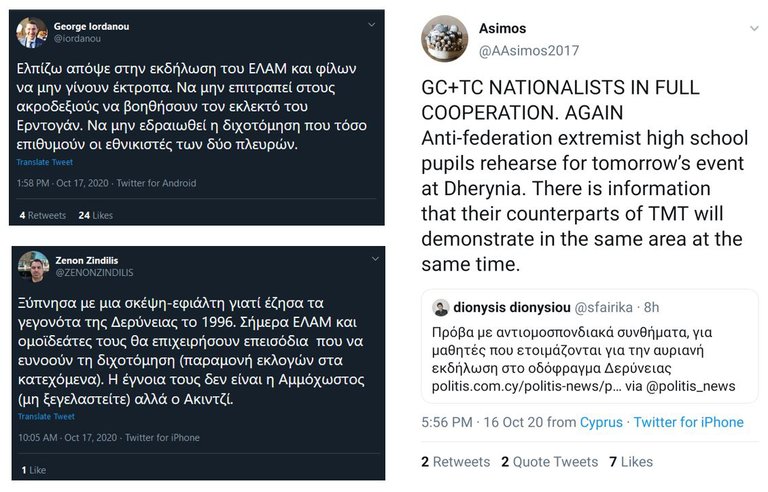
Task: Open the Twitter for Android source link
Action: click(x=157, y=183)
